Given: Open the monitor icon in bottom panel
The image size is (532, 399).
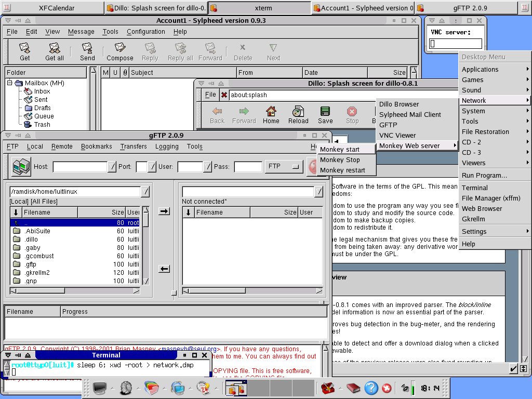Looking at the screenshot, I should [100, 388].
